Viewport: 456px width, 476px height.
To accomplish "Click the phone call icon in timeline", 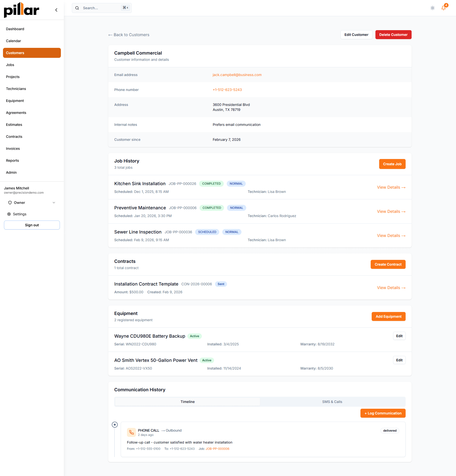I will [131, 432].
